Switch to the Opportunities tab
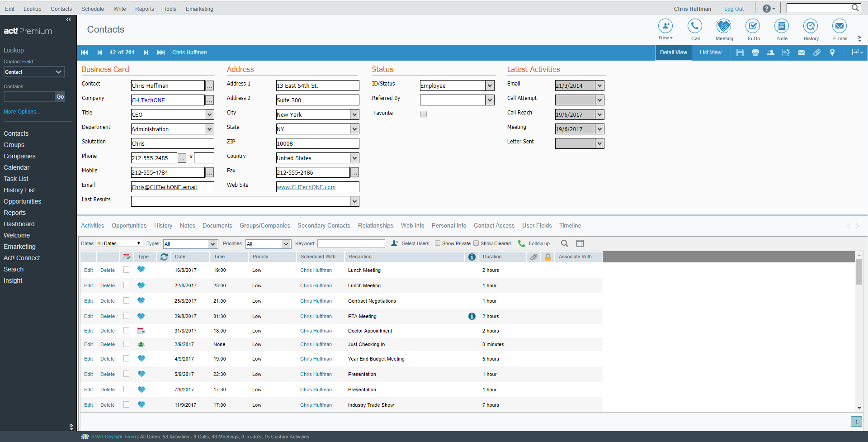 tap(129, 225)
